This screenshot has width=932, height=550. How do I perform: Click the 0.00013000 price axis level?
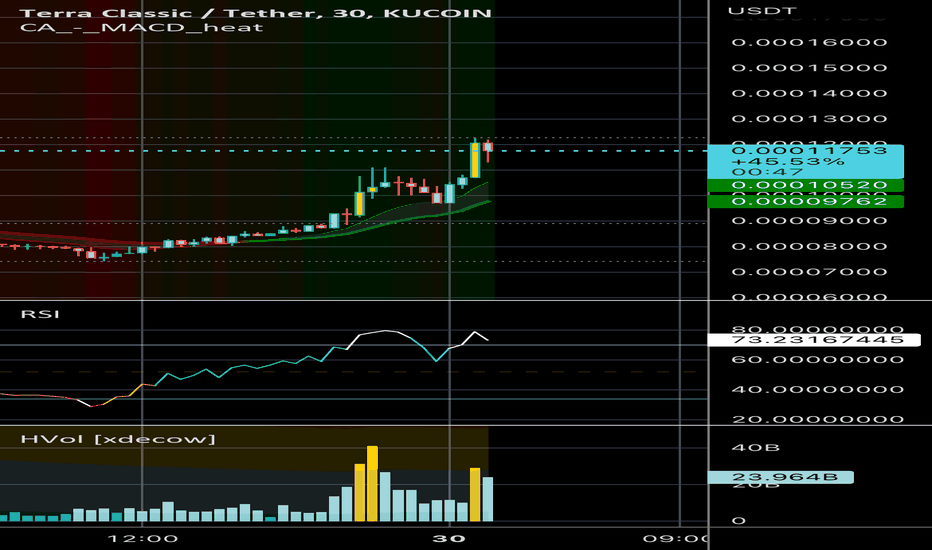pos(810,119)
